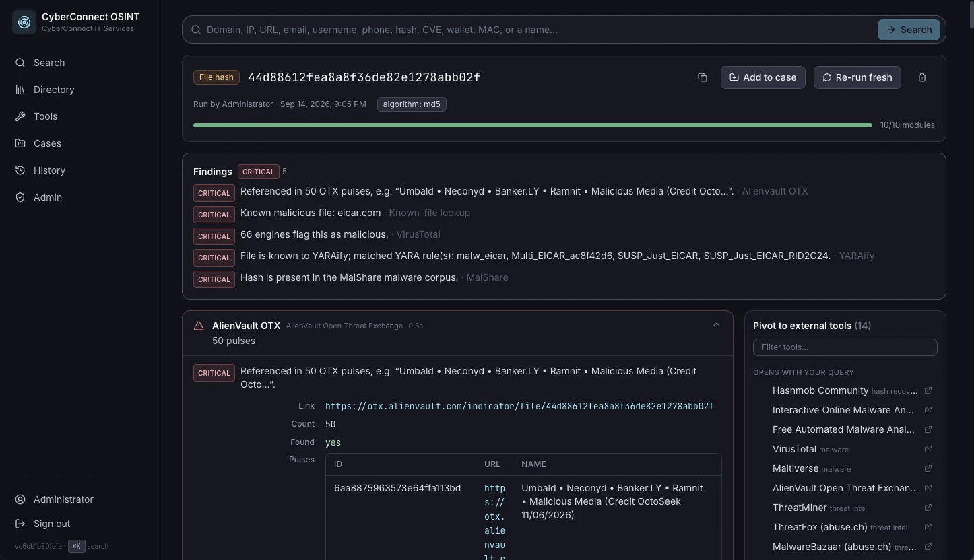Click the File hash type badge
The image size is (974, 560).
click(216, 77)
